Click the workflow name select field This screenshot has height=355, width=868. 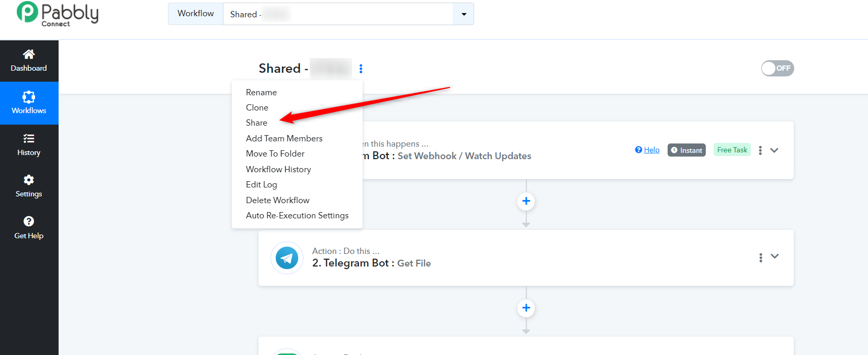[x=338, y=14]
